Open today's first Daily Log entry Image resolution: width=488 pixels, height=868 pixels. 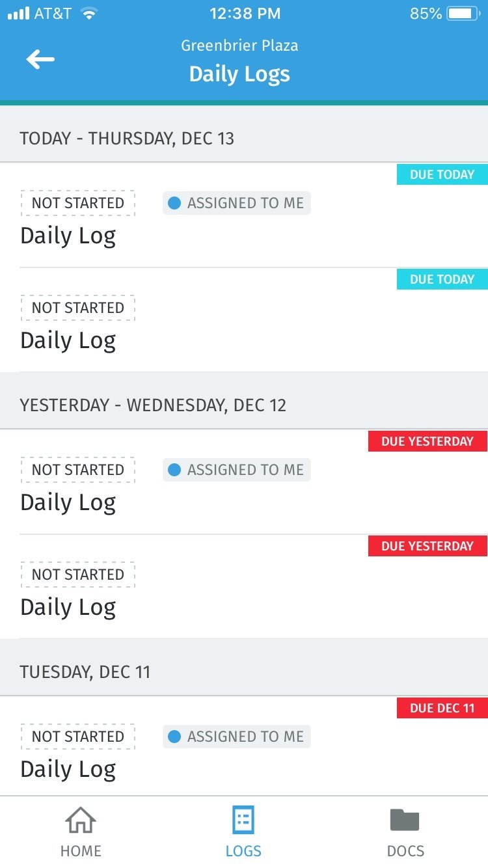tap(68, 236)
